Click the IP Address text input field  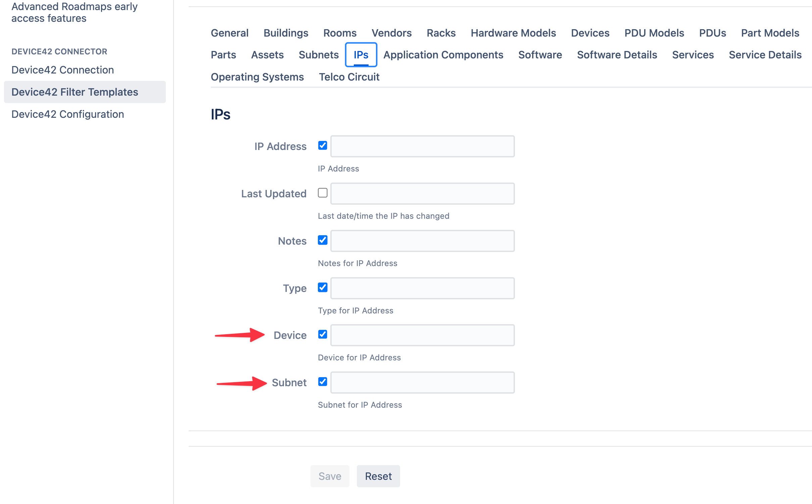(x=422, y=146)
